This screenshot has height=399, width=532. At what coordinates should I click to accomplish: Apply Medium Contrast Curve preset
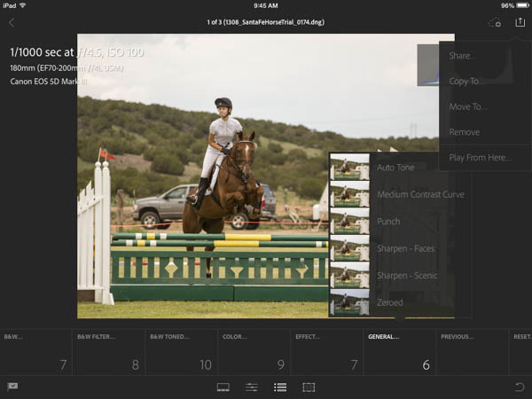(x=420, y=194)
